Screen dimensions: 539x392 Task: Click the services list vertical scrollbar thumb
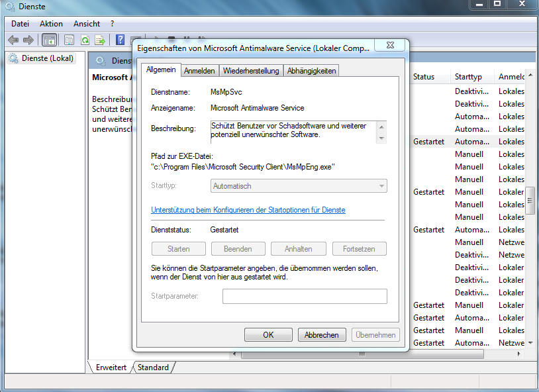tap(530, 201)
